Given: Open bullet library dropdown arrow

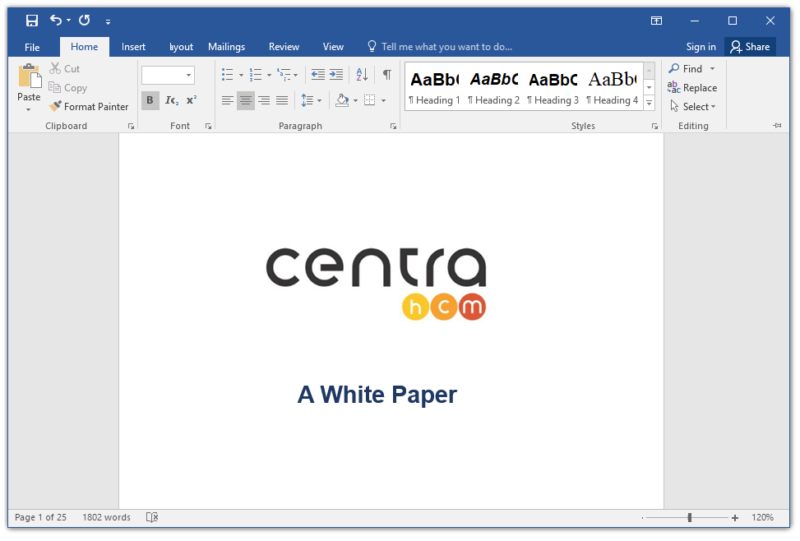Looking at the screenshot, I should click(x=241, y=76).
